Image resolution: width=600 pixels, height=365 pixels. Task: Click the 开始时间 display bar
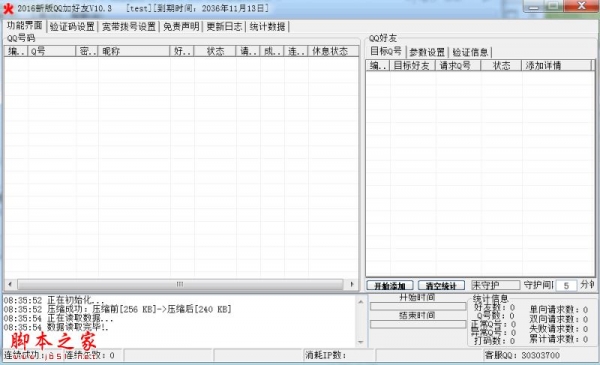[x=417, y=306]
